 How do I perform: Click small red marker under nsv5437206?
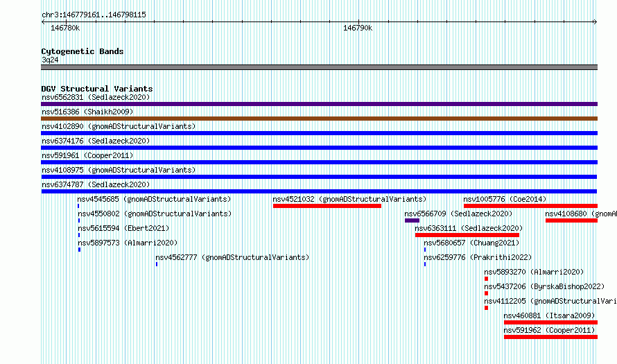pyautogui.click(x=487, y=293)
